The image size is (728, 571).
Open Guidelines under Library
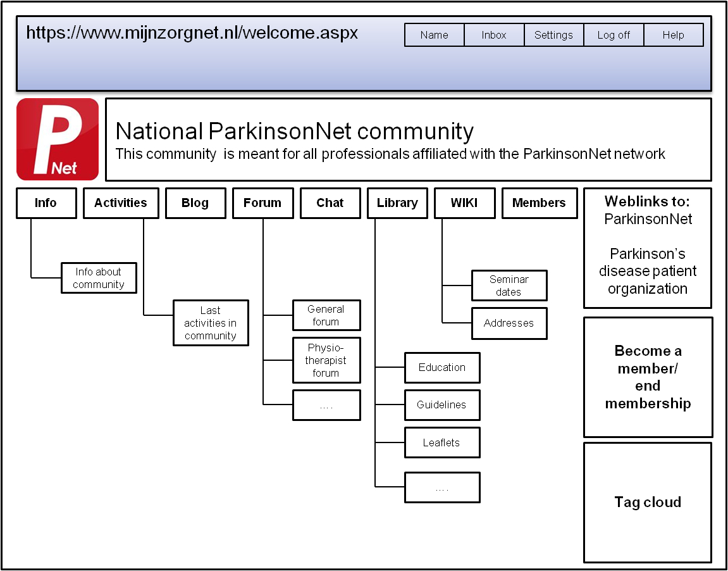point(441,405)
